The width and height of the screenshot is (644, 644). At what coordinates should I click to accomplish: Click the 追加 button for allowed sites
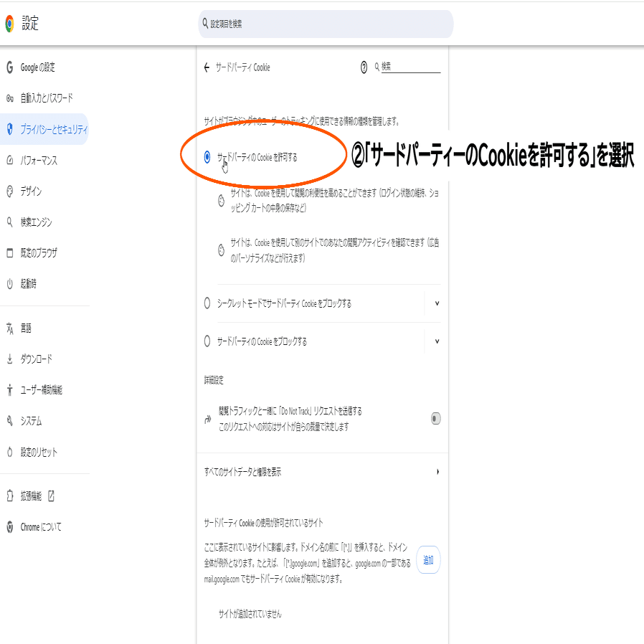(428, 559)
